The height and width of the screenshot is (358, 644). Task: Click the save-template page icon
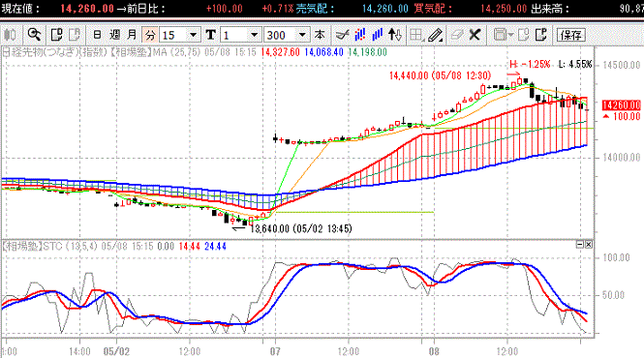click(x=541, y=35)
